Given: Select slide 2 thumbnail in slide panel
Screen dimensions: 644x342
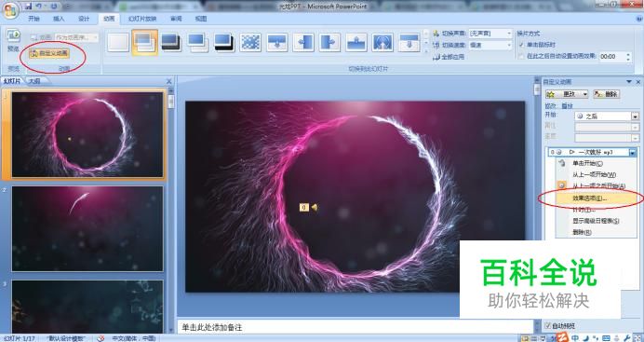Looking at the screenshot, I should pos(87,228).
